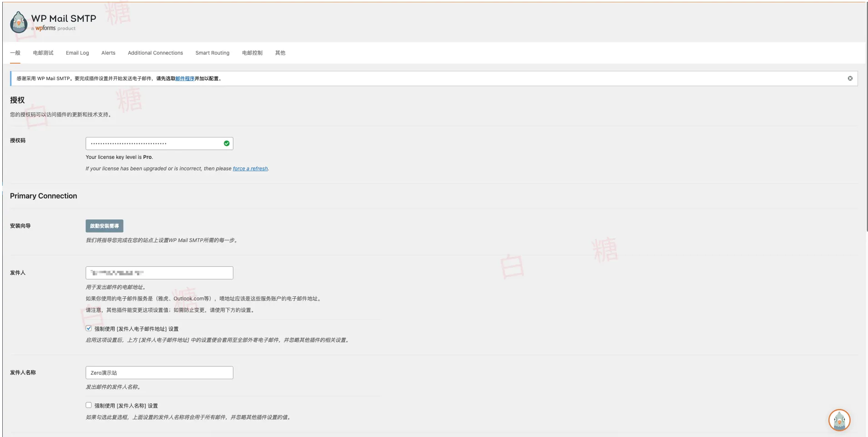Screen dimensions: 868x437
Task: Click the 发出邮件的发件人名称 description
Action: pyautogui.click(x=114, y=387)
